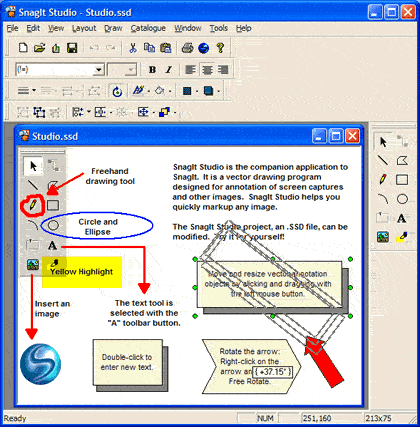
Task: Toggle Italic text formatting
Action: click(x=169, y=70)
